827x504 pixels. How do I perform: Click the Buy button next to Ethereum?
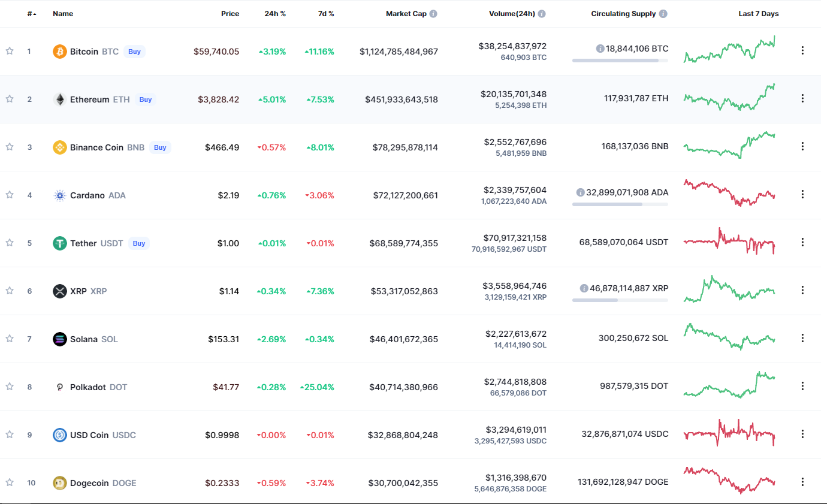tap(146, 99)
